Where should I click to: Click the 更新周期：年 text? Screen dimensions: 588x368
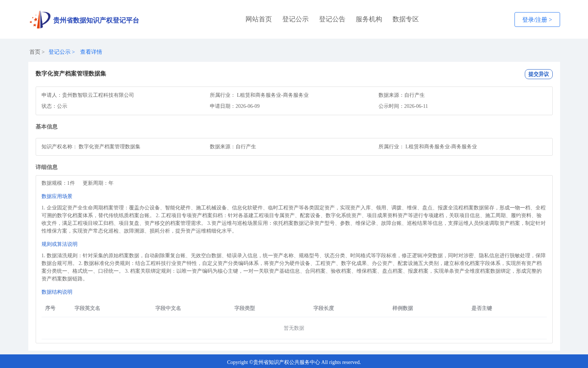[98, 183]
